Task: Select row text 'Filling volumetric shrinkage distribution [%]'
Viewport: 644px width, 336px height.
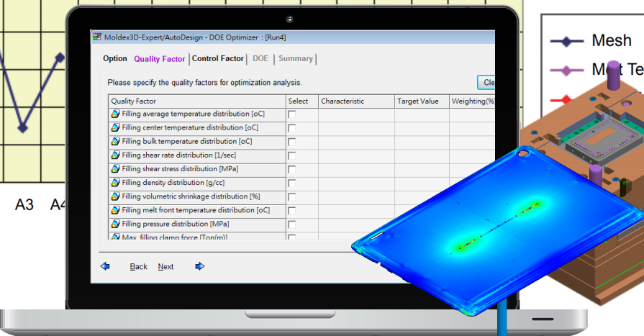Action: pyautogui.click(x=191, y=196)
